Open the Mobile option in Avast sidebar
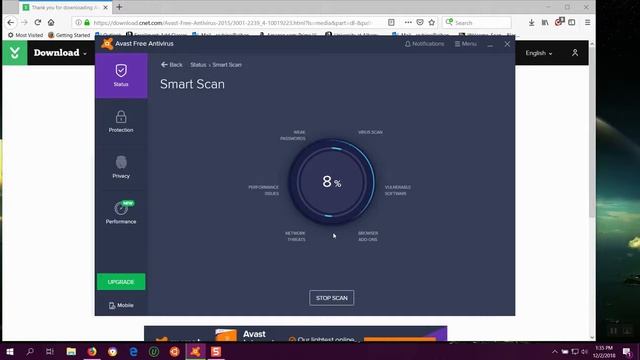 tap(121, 305)
